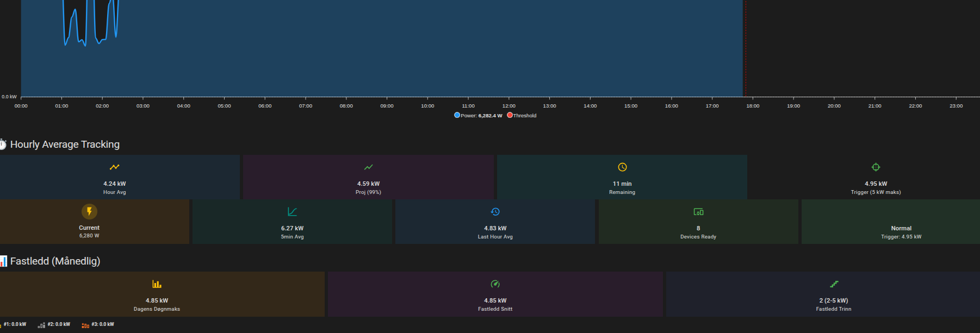Click the orange #3 peak ranking icon
This screenshot has width=980, height=333.
pyautogui.click(x=85, y=325)
